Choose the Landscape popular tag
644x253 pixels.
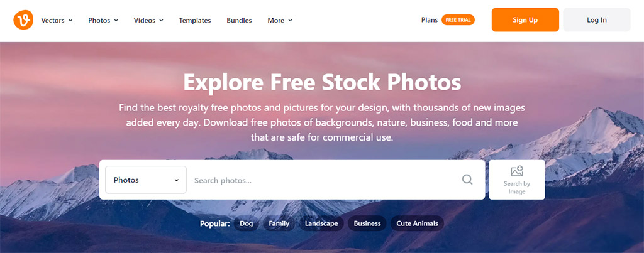[321, 223]
